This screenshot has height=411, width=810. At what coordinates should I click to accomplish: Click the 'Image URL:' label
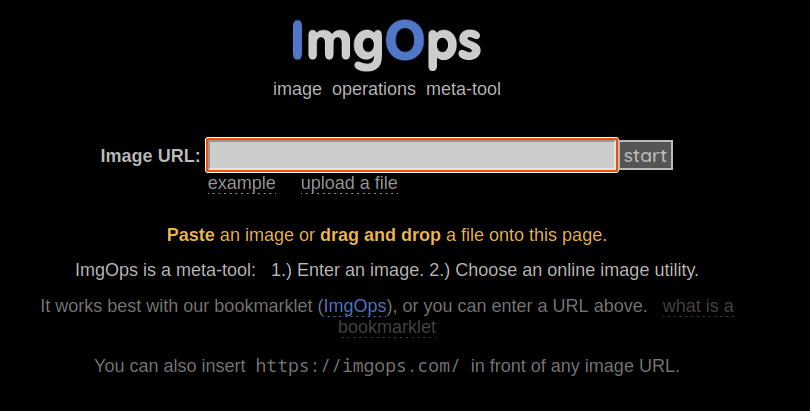click(150, 156)
